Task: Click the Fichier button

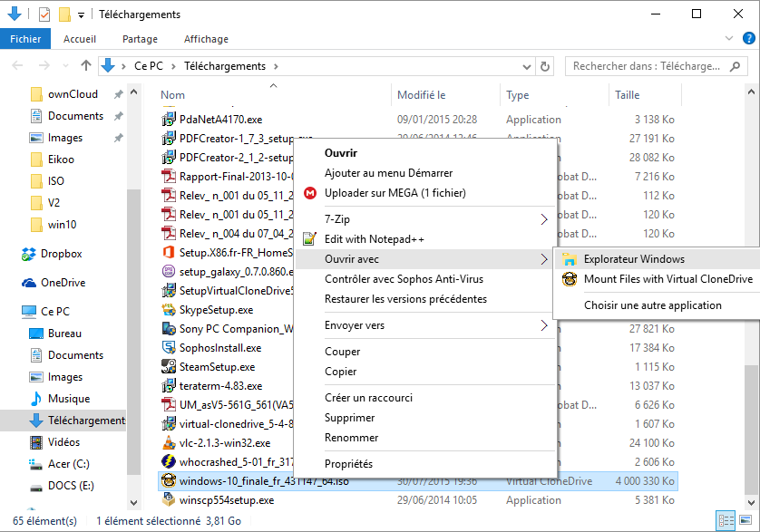Action: (26, 39)
